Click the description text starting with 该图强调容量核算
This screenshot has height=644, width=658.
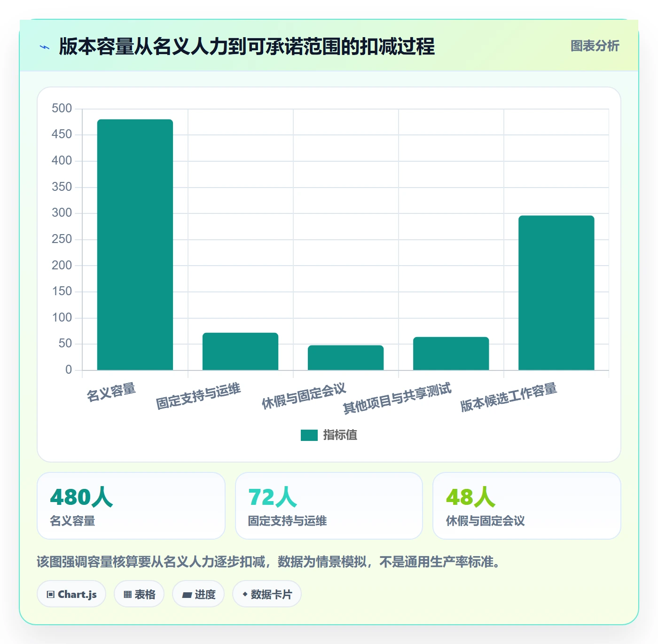(270, 562)
